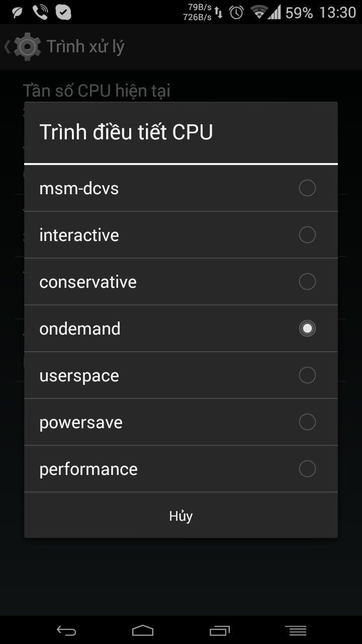Tap the alarm clock status icon

236,13
